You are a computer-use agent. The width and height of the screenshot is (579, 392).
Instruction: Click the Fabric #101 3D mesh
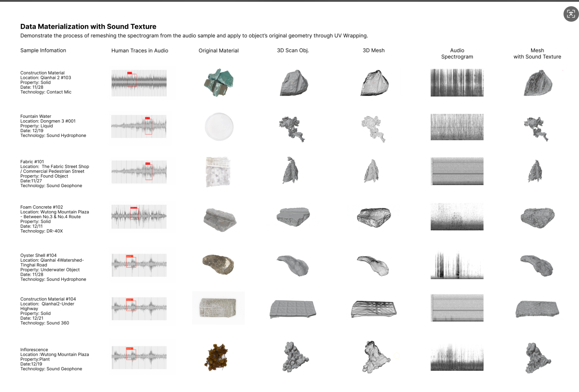point(372,171)
